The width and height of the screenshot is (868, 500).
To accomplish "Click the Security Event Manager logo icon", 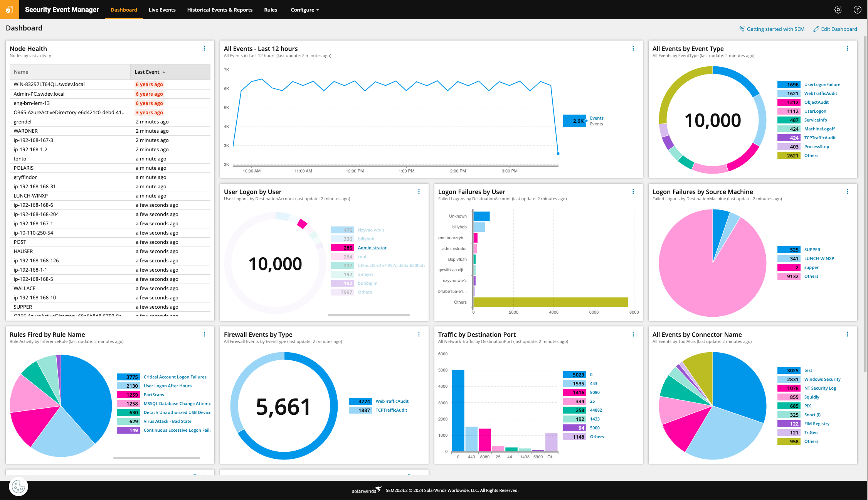I will pyautogui.click(x=9, y=10).
